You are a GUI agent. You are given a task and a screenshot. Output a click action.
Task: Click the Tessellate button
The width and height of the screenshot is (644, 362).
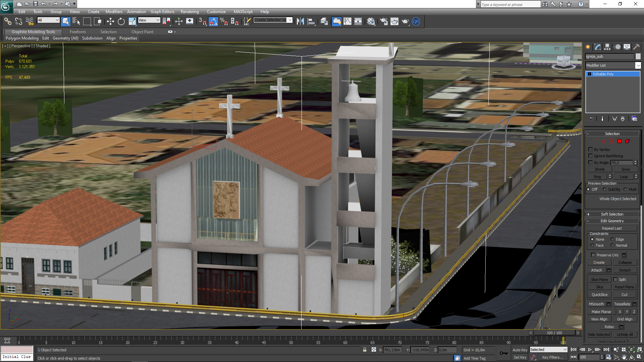tap(622, 304)
